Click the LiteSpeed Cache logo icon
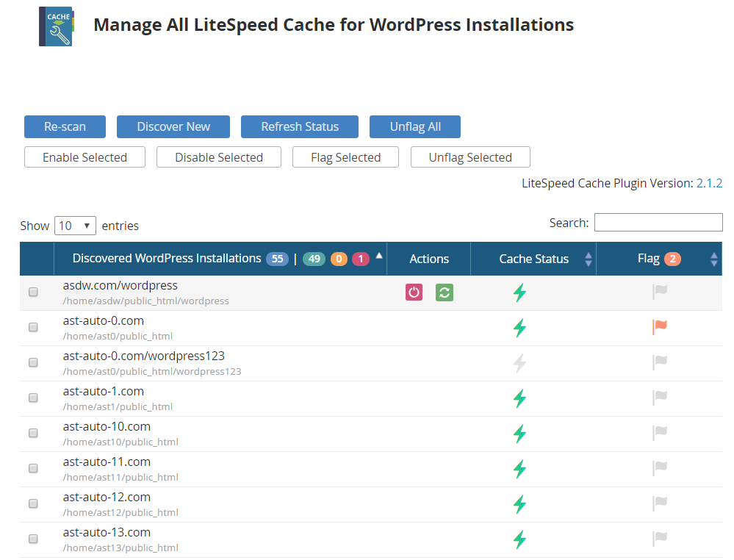 click(x=56, y=26)
